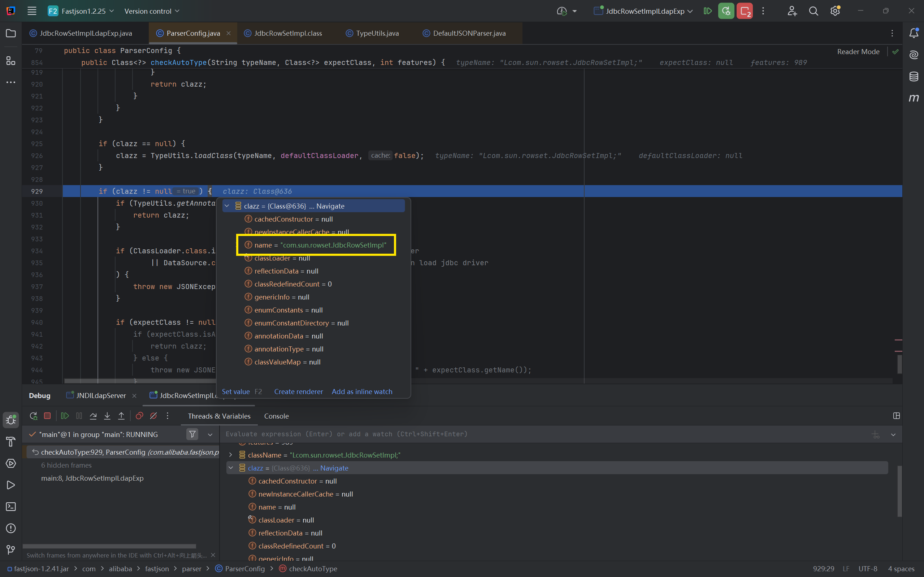Close the ParserConfig.java tab
Viewport: 924px width, 577px height.
pos(228,33)
